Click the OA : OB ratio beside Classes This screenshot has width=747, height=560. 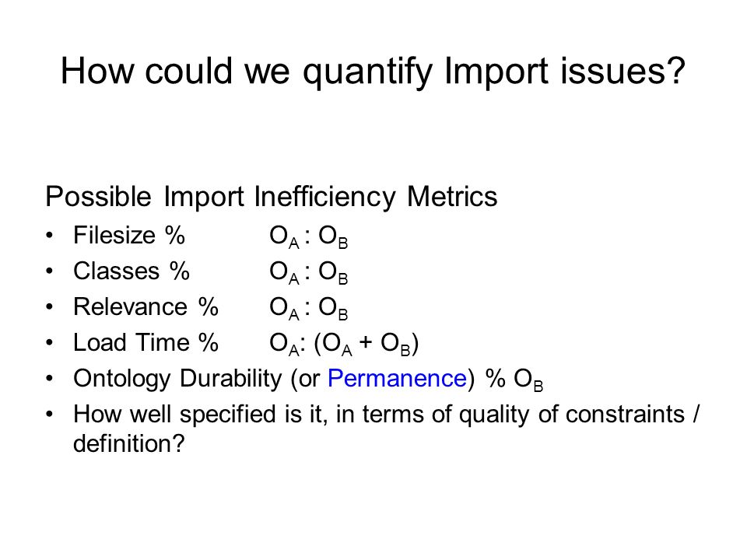point(309,272)
